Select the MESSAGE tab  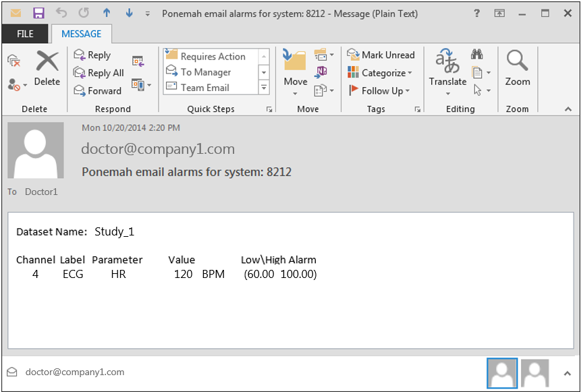(x=82, y=34)
